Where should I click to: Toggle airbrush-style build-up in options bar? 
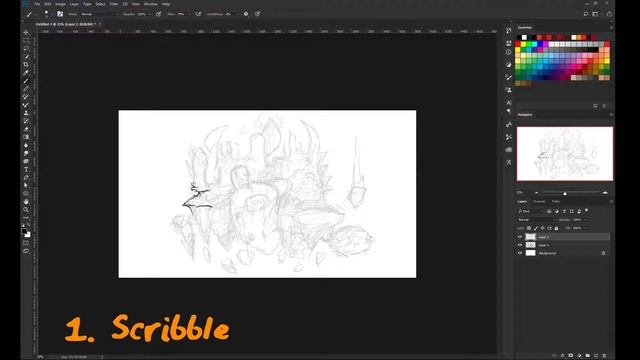pyautogui.click(x=198, y=14)
